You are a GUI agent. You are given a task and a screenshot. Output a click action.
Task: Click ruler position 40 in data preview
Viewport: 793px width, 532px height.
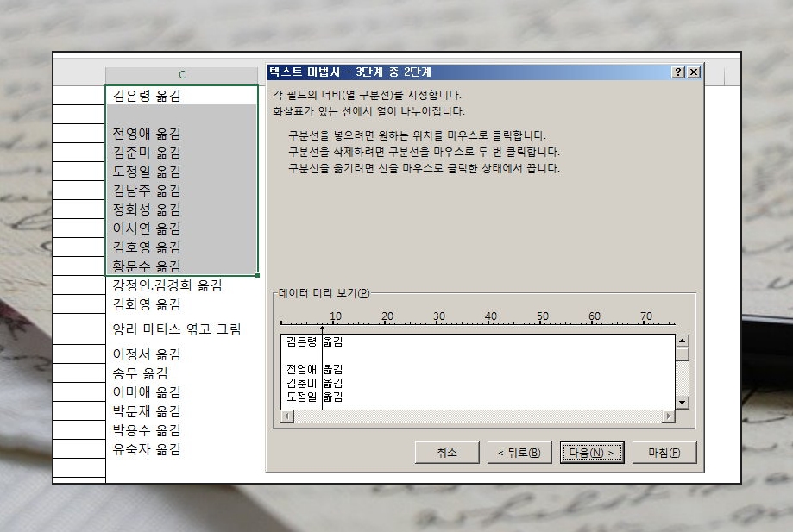[x=491, y=316]
